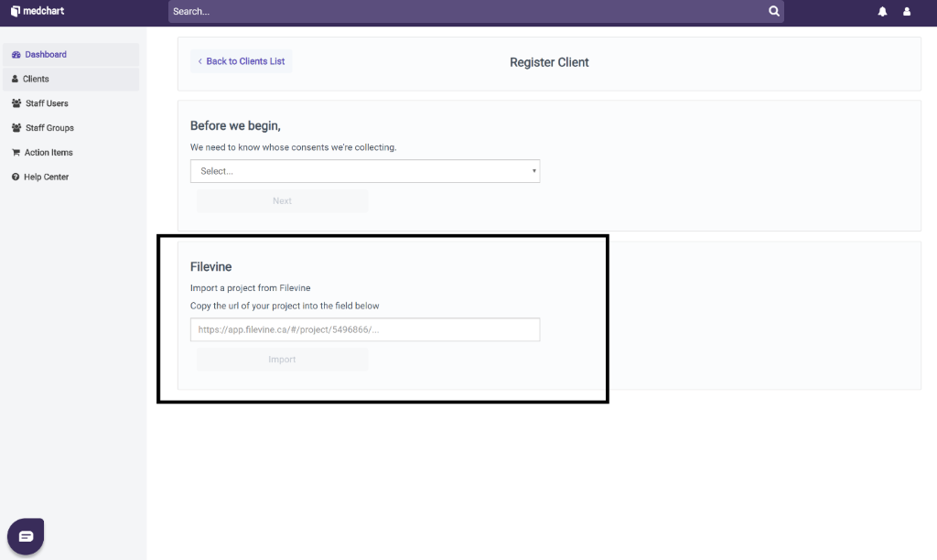Click the search magnifier icon

[773, 11]
